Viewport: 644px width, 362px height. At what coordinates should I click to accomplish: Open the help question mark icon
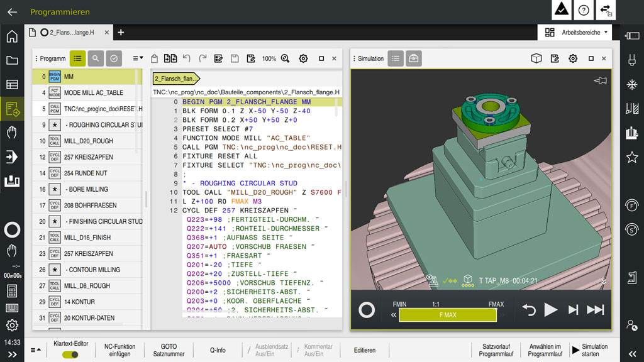(584, 10)
